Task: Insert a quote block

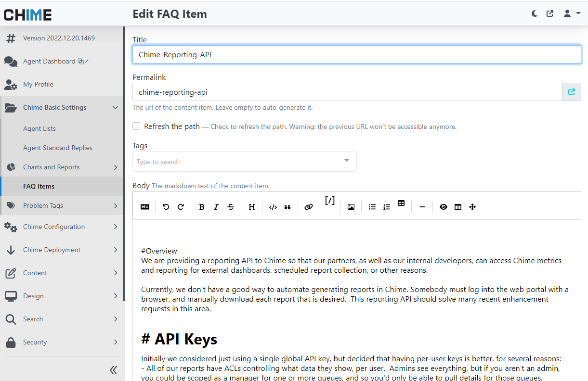Action: 287,207
